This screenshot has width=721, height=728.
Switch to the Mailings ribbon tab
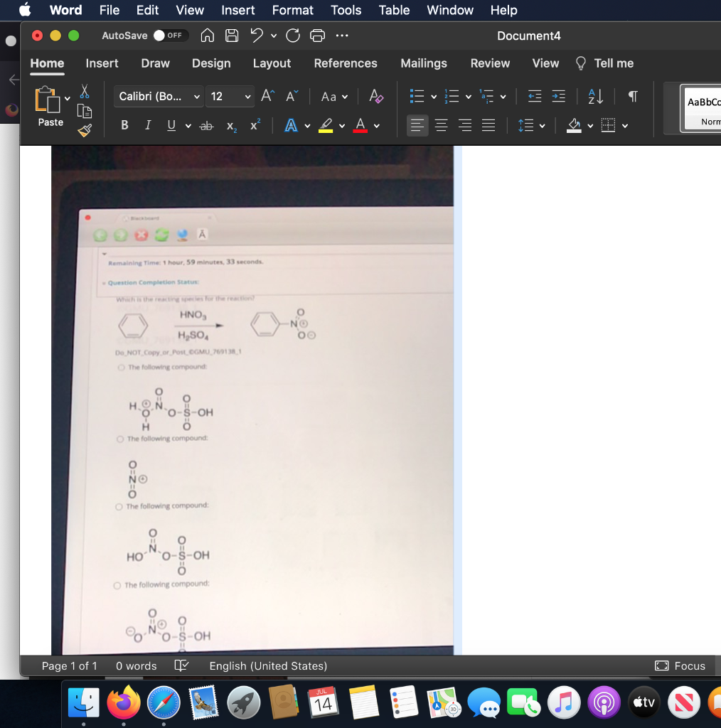423,63
